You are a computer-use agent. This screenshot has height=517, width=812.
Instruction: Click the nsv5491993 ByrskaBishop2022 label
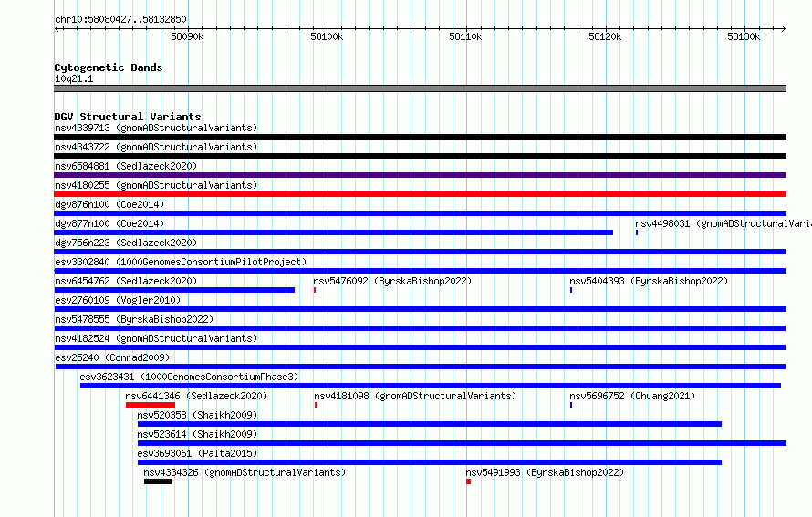545,472
